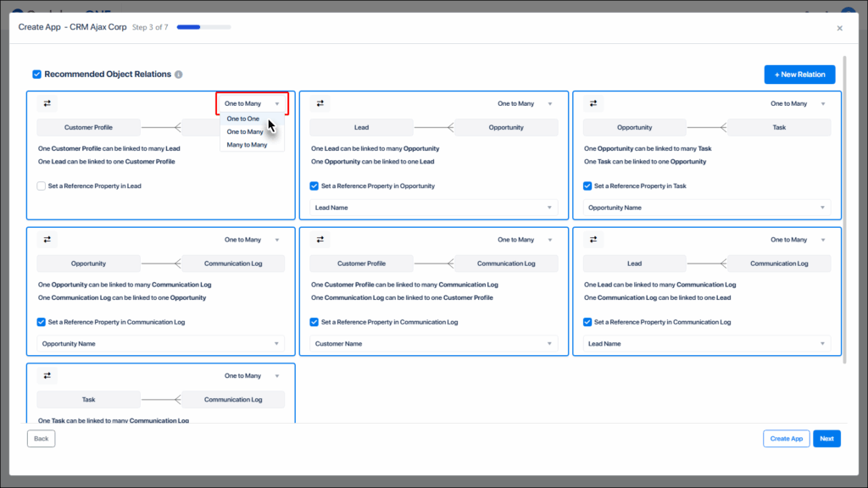This screenshot has height=488, width=868.
Task: Swap direction icon in Lead–Communication Log card
Action: [x=593, y=240]
